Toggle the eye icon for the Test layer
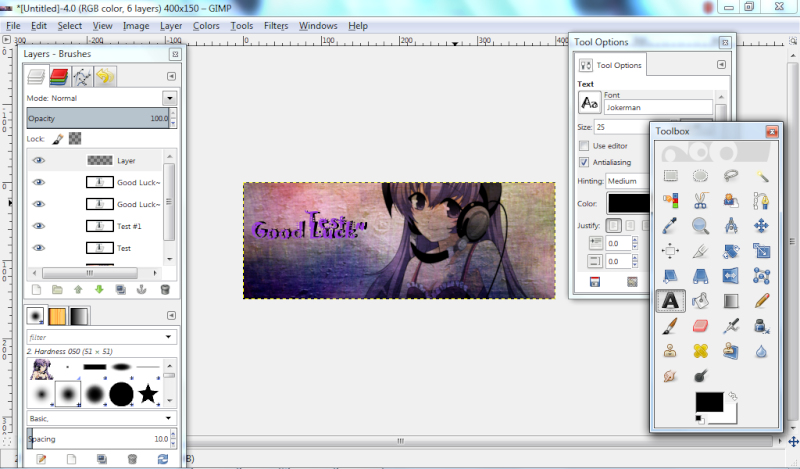800x469 pixels. [38, 248]
